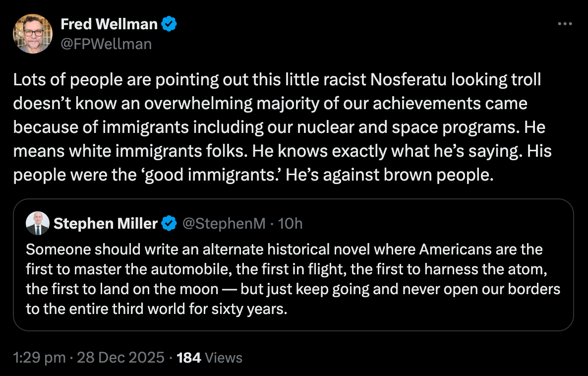Click the quoted line "to the entire third world"

[x=156, y=309]
